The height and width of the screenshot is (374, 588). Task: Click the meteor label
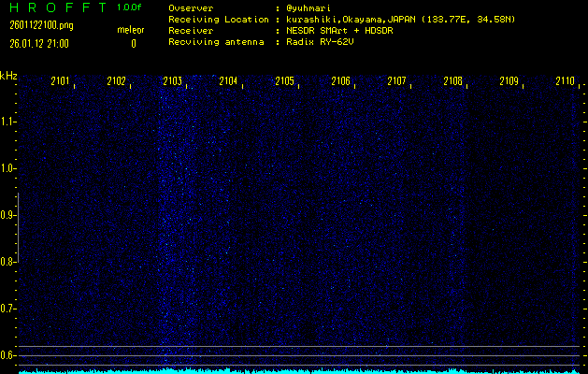tap(131, 30)
